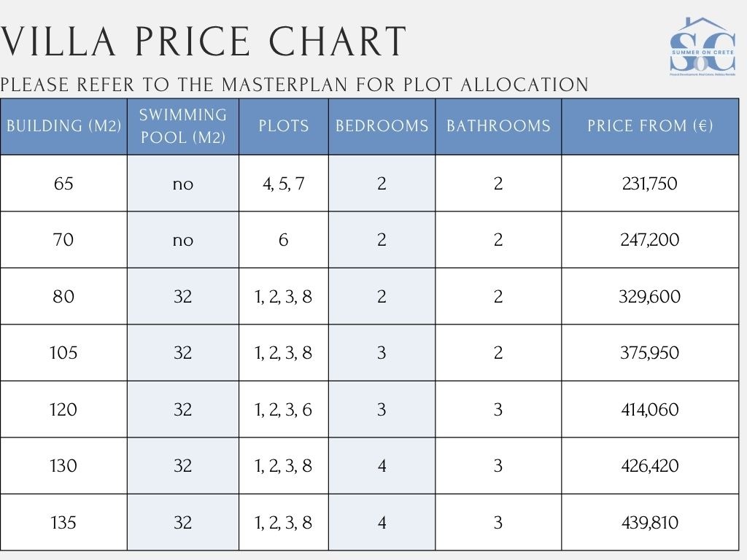Click the 426,420 price cell

(x=650, y=466)
